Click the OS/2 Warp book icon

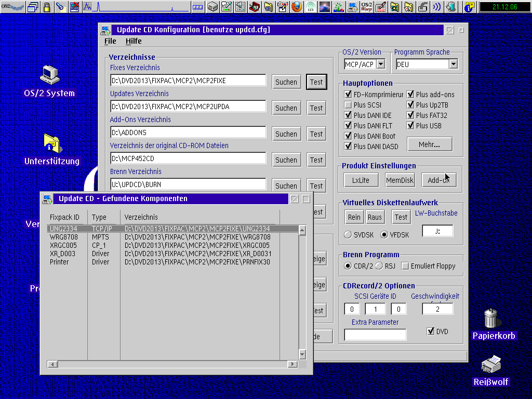(366, 7)
